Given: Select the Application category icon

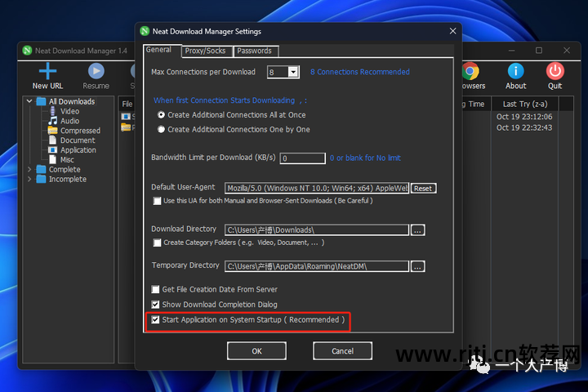Looking at the screenshot, I should [53, 150].
